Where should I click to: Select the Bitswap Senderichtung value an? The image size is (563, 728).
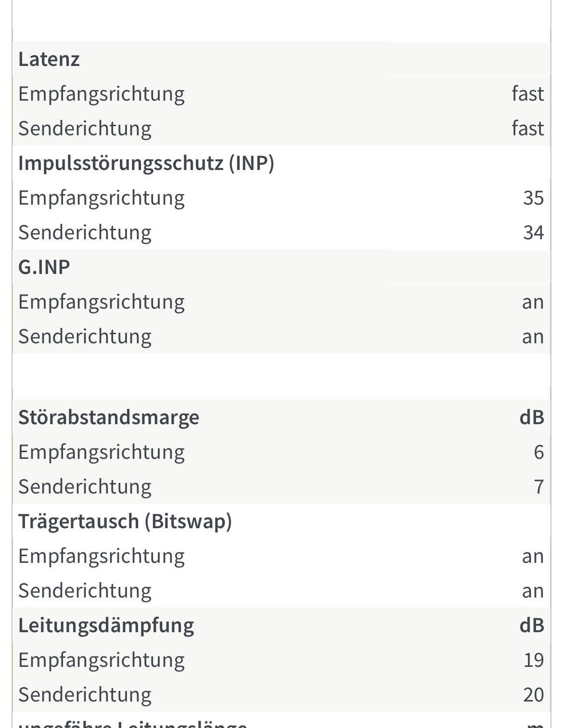click(x=533, y=591)
